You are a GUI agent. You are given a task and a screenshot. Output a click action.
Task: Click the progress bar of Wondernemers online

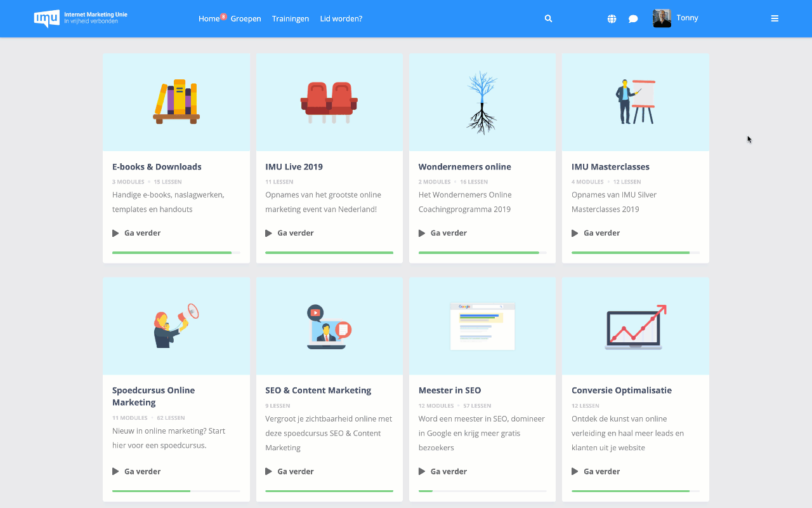tap(482, 253)
